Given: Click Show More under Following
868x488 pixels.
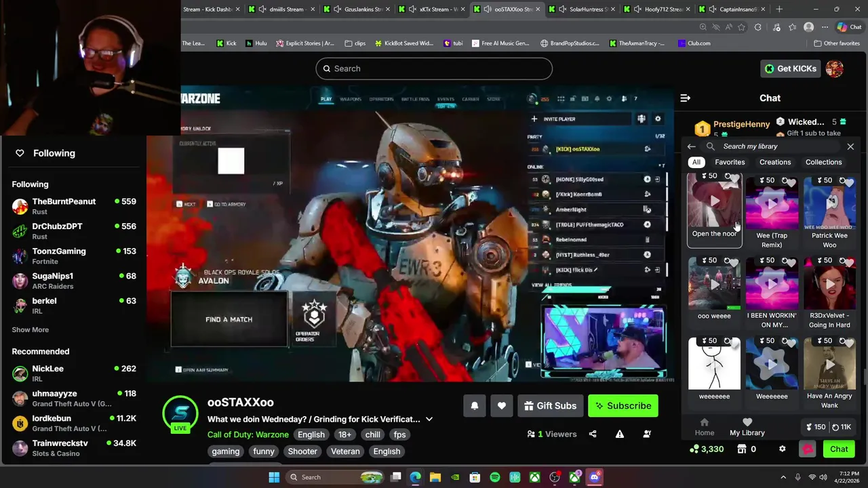Looking at the screenshot, I should pyautogui.click(x=30, y=329).
